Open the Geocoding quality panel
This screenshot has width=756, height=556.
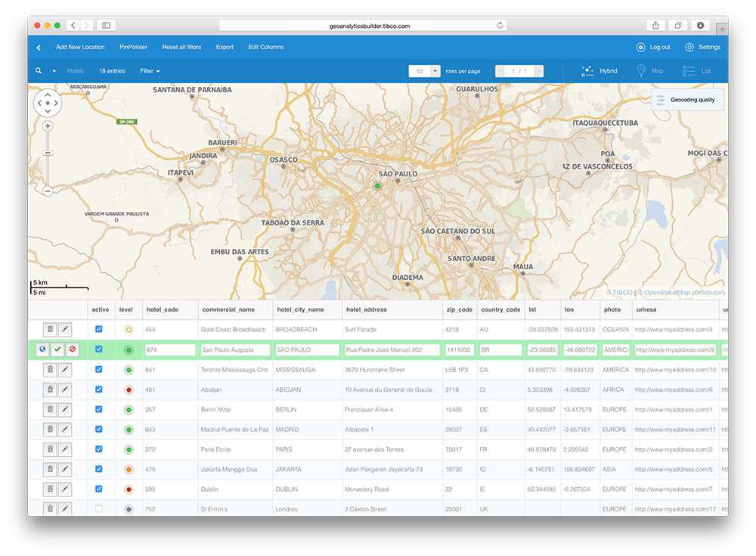click(686, 100)
